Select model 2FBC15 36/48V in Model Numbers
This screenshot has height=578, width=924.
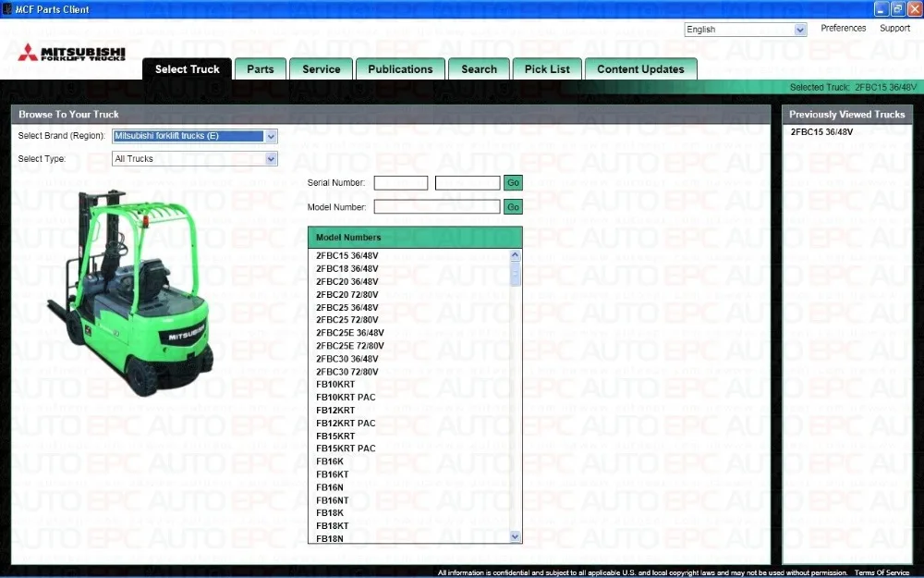point(347,256)
